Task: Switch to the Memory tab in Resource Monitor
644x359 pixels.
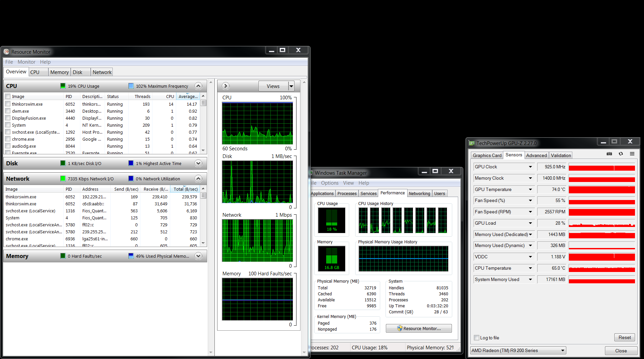Action: (59, 72)
